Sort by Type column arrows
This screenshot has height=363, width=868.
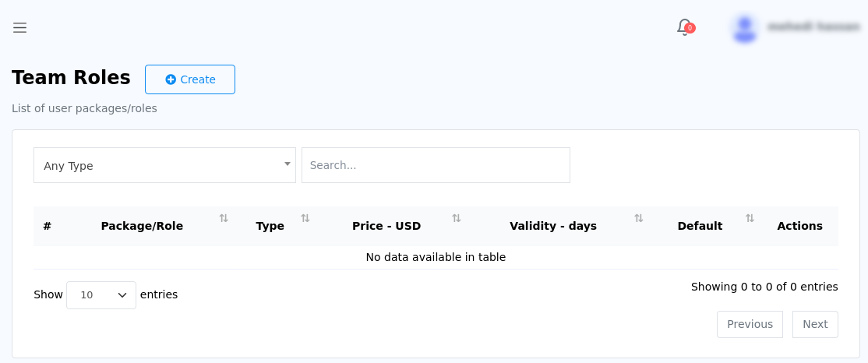pyautogui.click(x=305, y=218)
